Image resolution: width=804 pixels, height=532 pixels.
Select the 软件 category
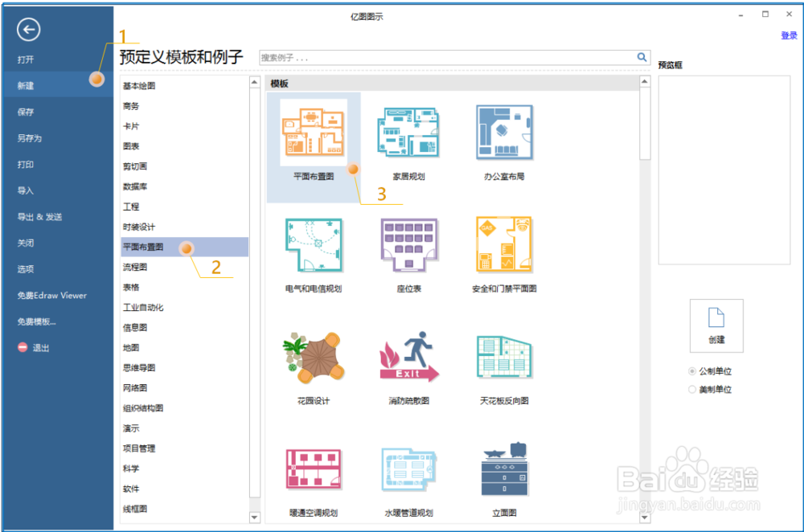click(x=131, y=489)
